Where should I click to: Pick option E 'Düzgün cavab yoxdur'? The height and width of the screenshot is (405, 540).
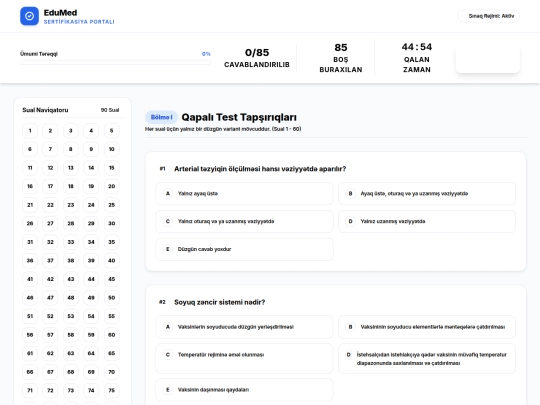[x=245, y=249]
